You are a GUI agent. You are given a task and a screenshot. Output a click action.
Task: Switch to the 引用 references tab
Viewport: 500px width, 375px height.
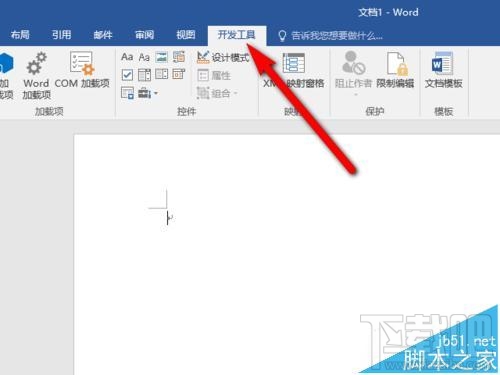pyautogui.click(x=61, y=35)
